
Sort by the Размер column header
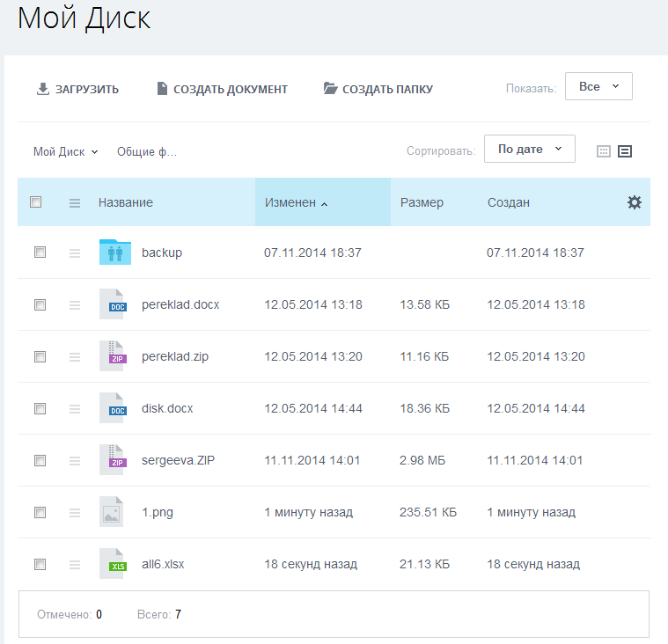coord(422,202)
